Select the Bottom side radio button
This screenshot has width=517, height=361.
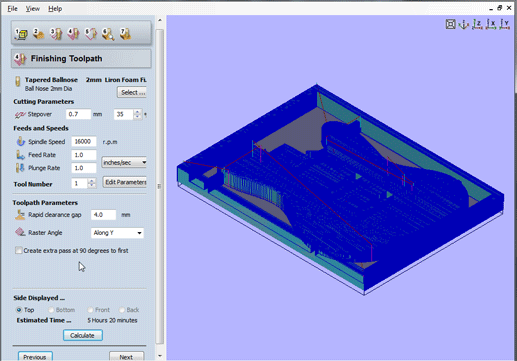click(x=51, y=310)
